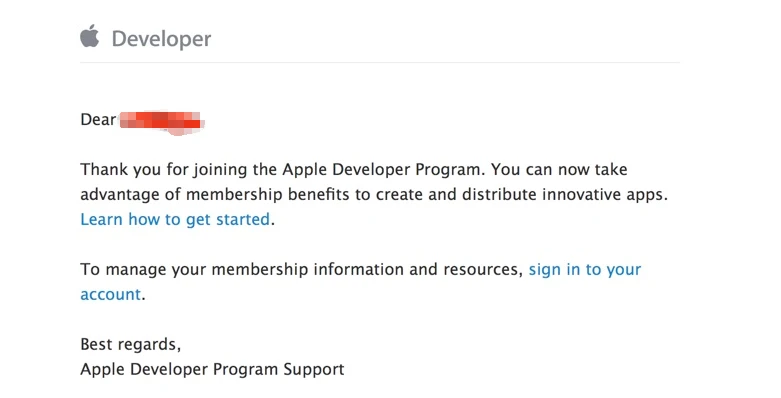
Task: Click the Developer header title
Action: pyautogui.click(x=161, y=39)
